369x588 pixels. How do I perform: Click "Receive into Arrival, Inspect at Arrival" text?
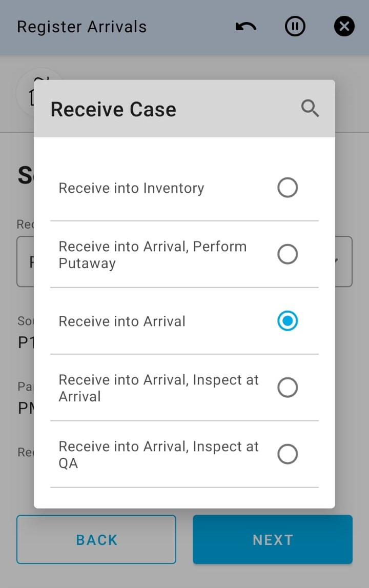tap(158, 388)
